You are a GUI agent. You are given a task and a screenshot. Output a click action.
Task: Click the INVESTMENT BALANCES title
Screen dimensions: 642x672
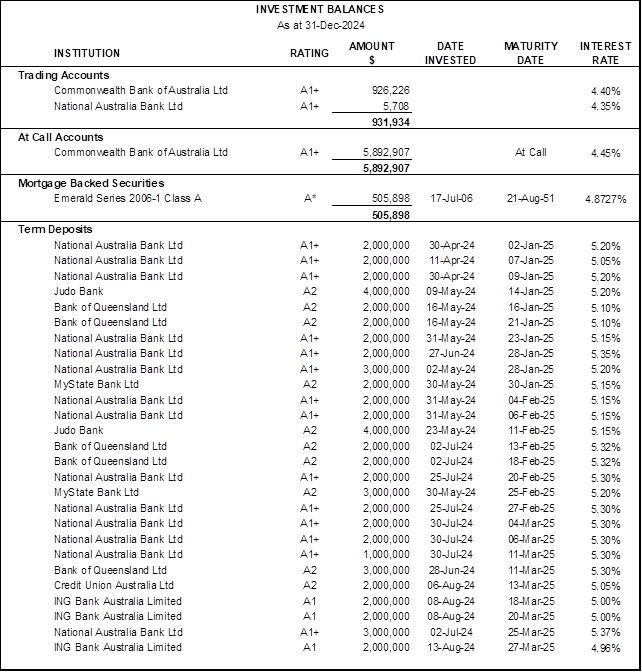click(x=320, y=9)
